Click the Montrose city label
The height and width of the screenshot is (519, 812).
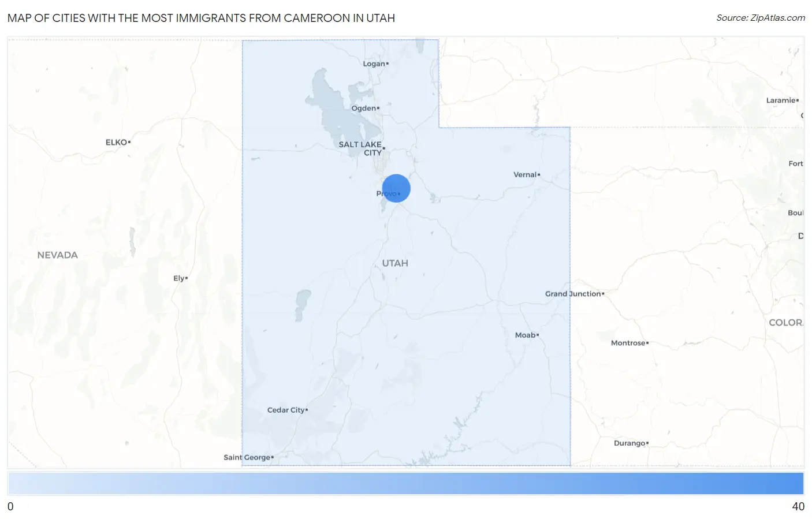tap(630, 343)
